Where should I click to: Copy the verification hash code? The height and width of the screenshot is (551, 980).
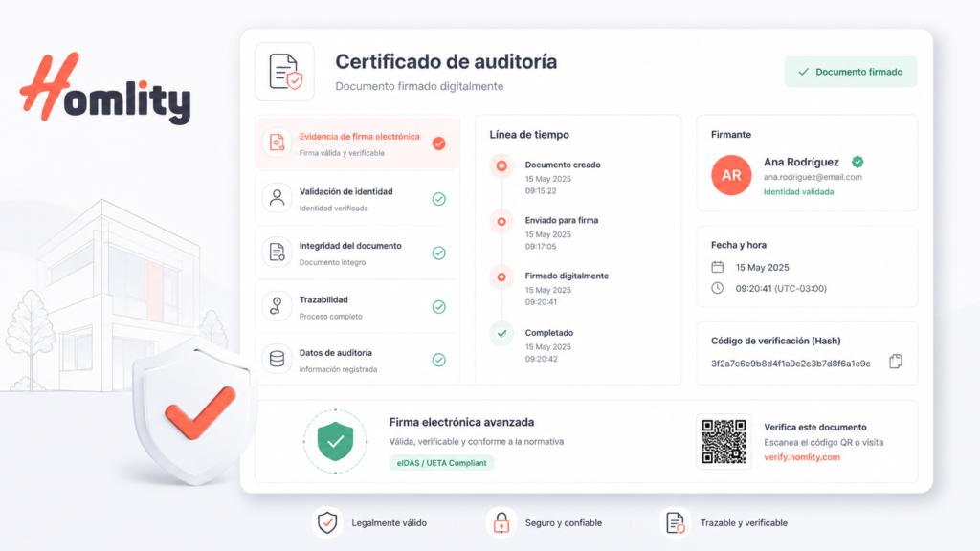[896, 362]
